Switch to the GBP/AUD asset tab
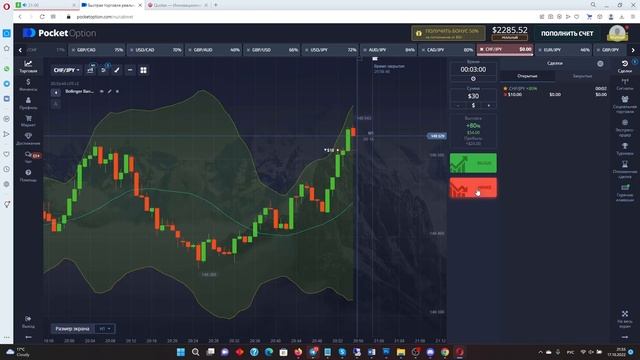Screen dimensions: 640x360 pyautogui.click(x=213, y=50)
